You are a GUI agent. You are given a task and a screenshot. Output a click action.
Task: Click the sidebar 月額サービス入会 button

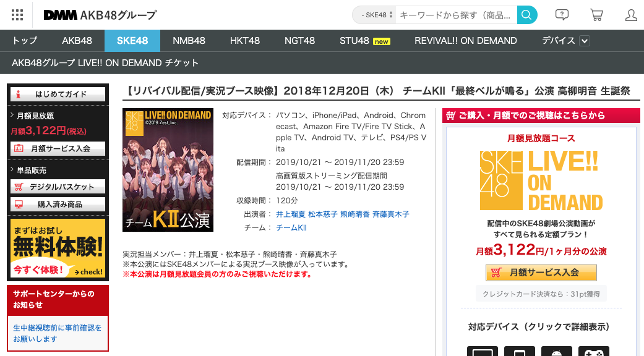pyautogui.click(x=58, y=148)
